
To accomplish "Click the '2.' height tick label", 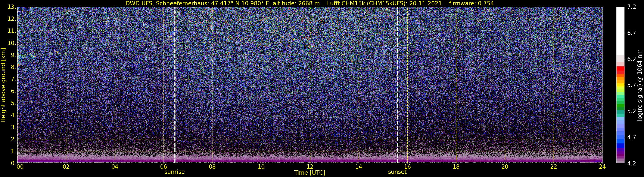I will (x=13, y=139).
